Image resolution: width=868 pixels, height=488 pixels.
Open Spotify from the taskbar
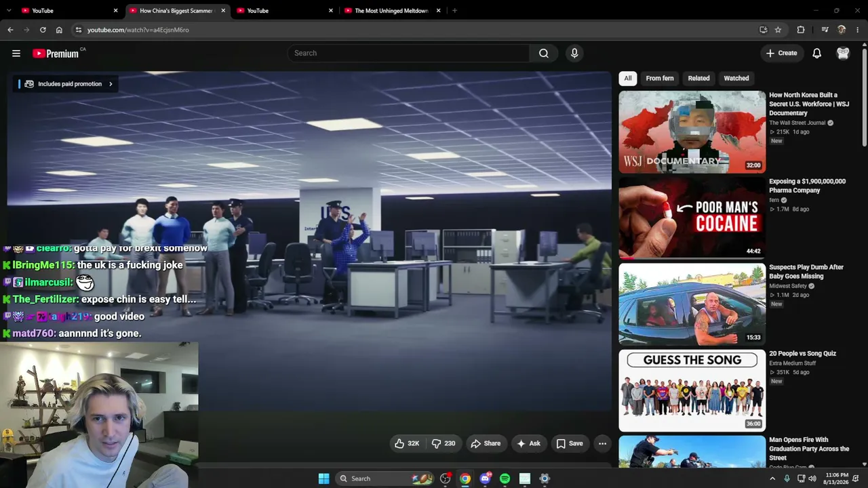(505, 479)
